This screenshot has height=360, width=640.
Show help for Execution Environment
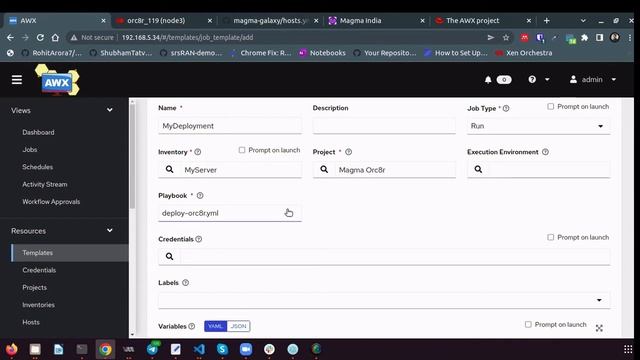click(545, 152)
